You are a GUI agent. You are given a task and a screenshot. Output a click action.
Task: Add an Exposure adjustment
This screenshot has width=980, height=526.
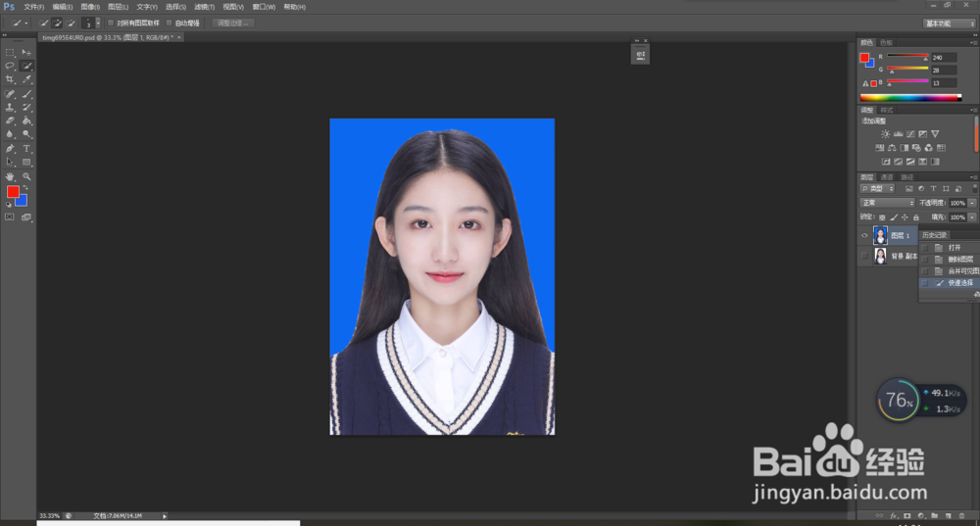click(x=922, y=133)
